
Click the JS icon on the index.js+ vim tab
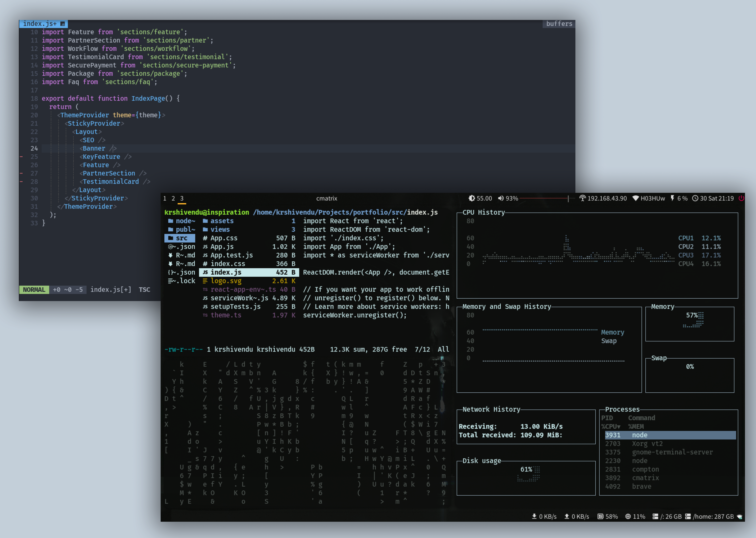(x=63, y=24)
